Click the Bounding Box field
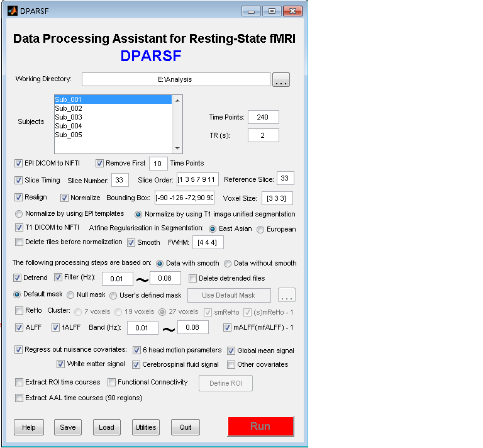Screen dimensions: 483x448 pyautogui.click(x=184, y=198)
